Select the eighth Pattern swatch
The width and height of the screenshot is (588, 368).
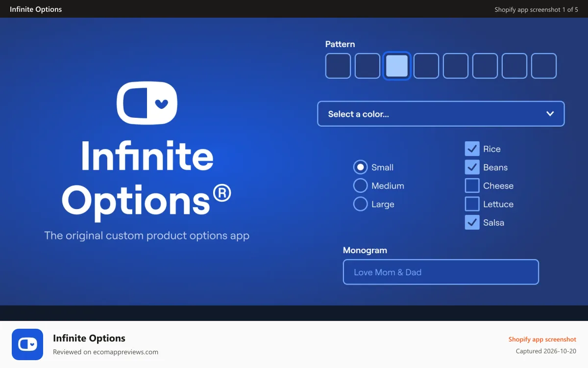pyautogui.click(x=544, y=66)
